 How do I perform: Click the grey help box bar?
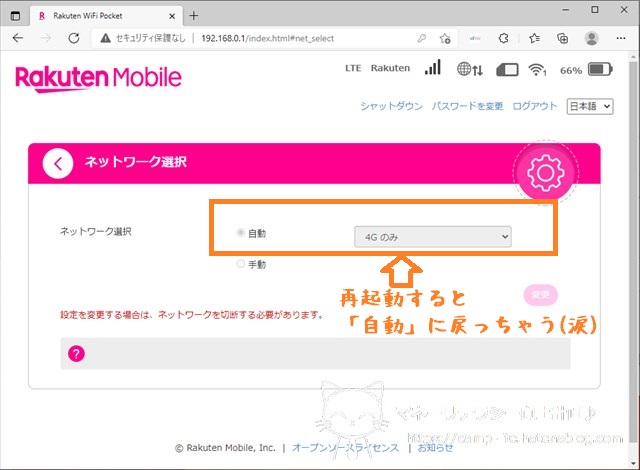(315, 354)
